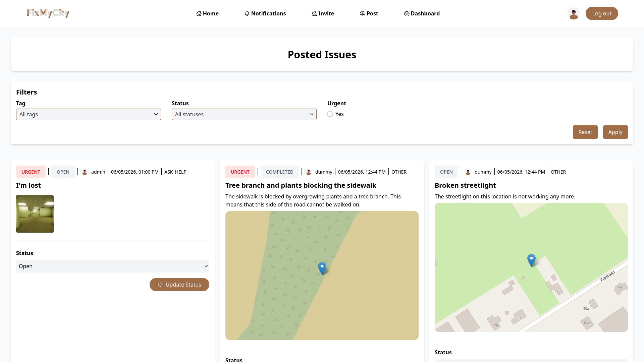
Task: Click the ASK_HELP tag label
Action: coord(175,172)
